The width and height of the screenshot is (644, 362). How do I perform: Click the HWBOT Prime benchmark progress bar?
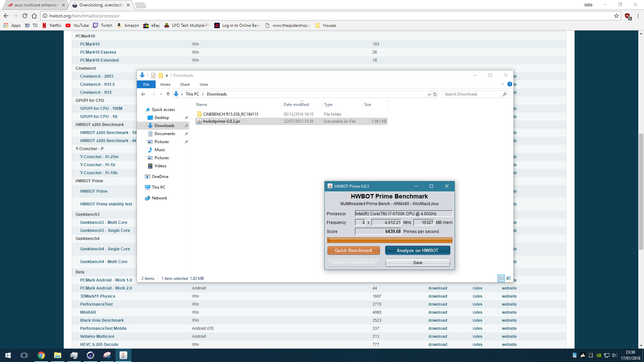point(389,240)
